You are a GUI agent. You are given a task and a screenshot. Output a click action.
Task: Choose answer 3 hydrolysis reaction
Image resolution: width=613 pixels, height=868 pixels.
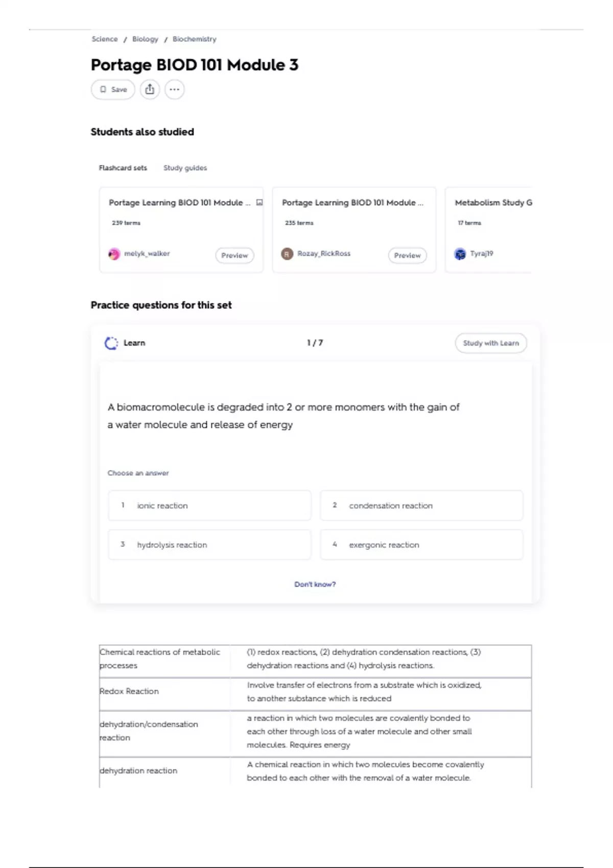click(x=209, y=545)
